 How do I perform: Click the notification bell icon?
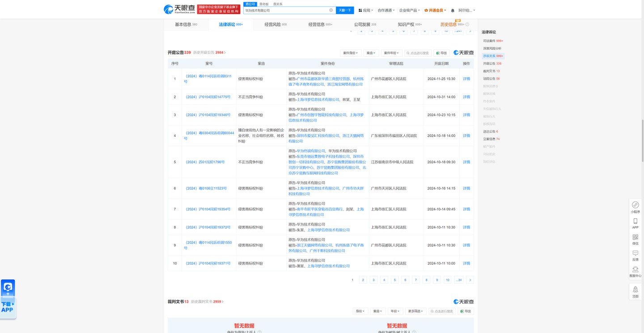tap(453, 10)
